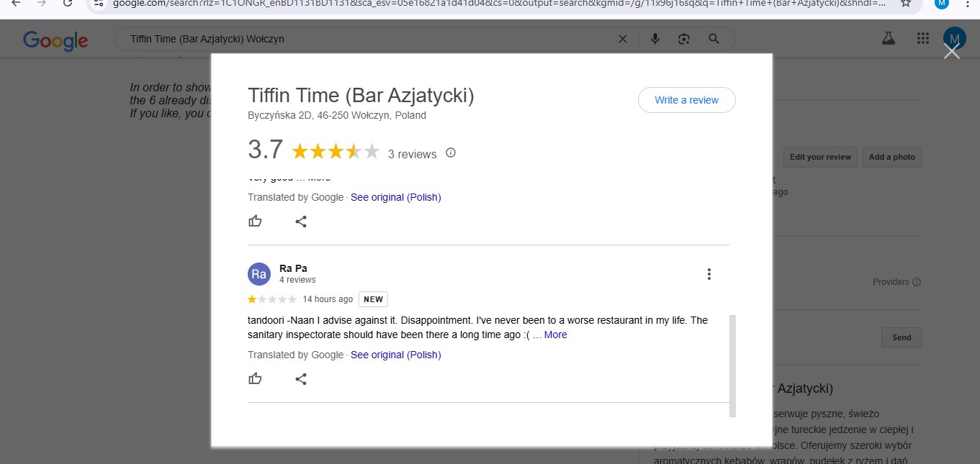Share the review above Ra Pa's
The image size is (980, 464).
(301, 221)
